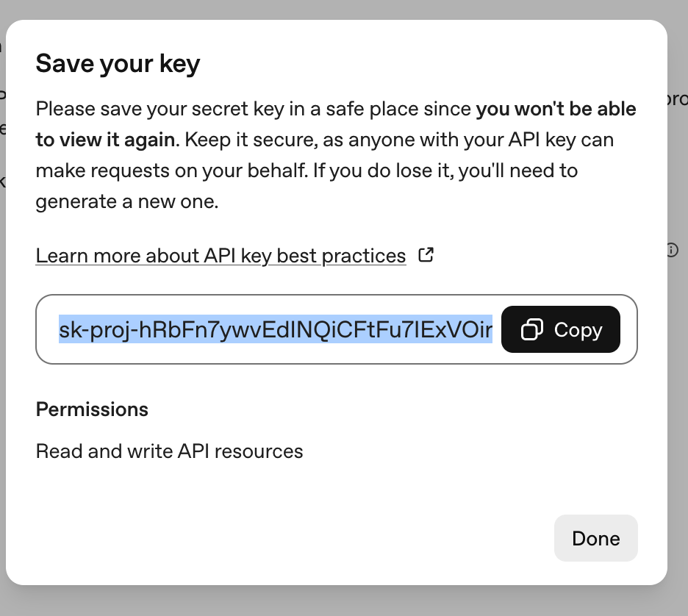Click the Save your key heading
This screenshot has height=616, width=688.
[118, 64]
